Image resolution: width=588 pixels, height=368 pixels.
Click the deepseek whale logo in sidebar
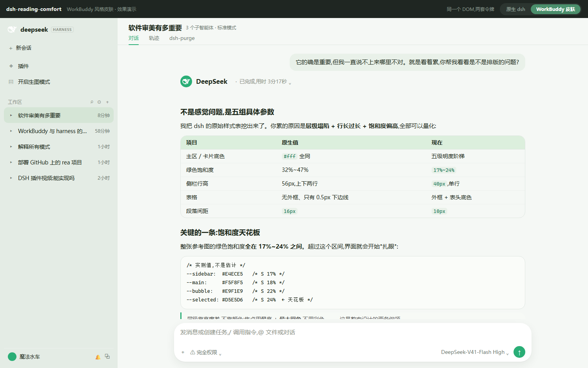point(12,29)
